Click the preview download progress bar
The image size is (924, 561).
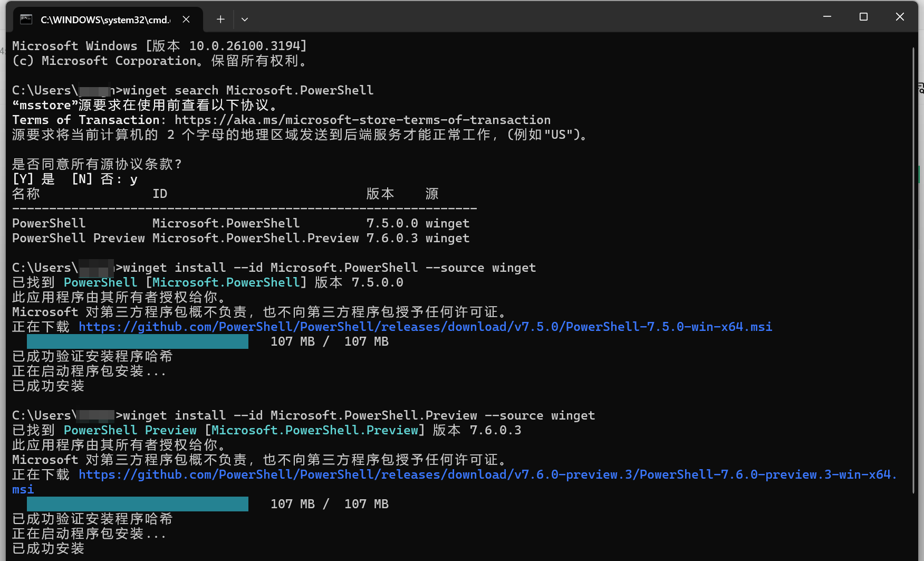point(138,504)
